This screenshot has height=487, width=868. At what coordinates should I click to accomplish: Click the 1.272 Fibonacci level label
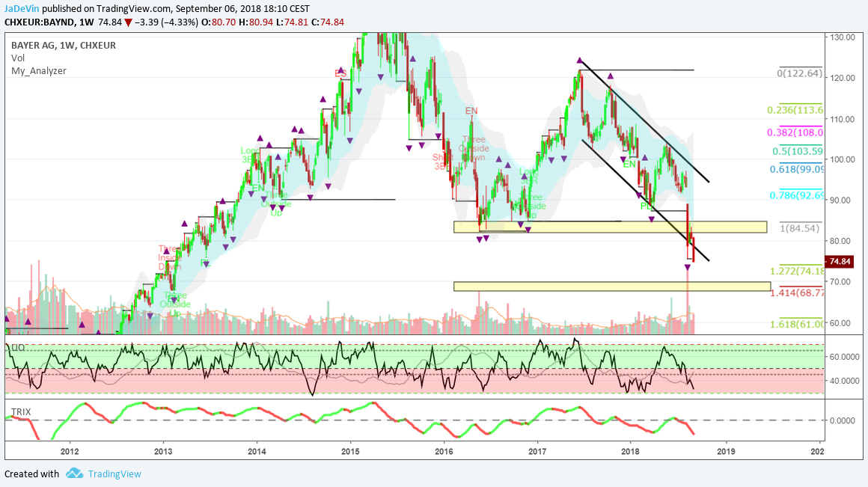[797, 271]
